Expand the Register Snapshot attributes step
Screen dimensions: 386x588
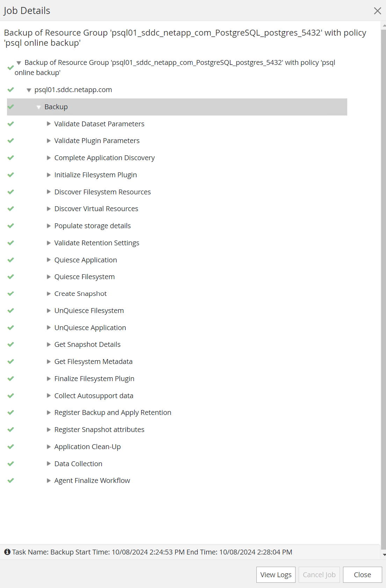[49, 430]
